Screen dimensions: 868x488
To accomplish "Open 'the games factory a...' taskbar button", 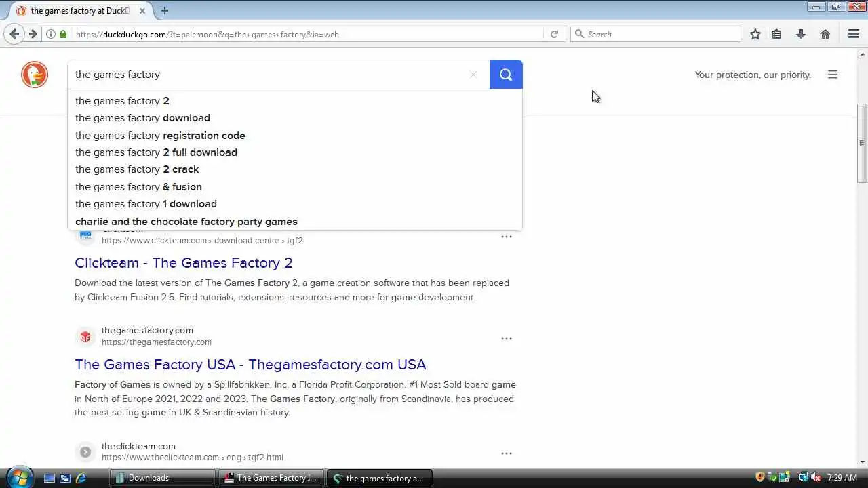I will coord(380,478).
